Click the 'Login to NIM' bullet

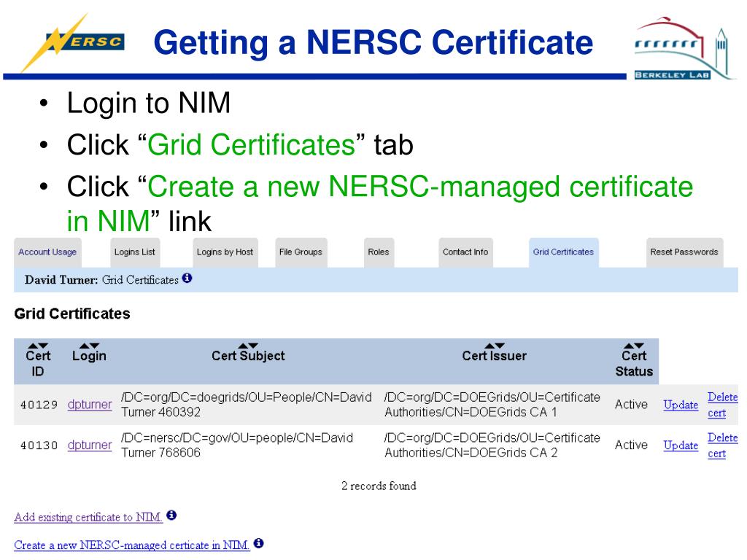pyautogui.click(x=149, y=103)
